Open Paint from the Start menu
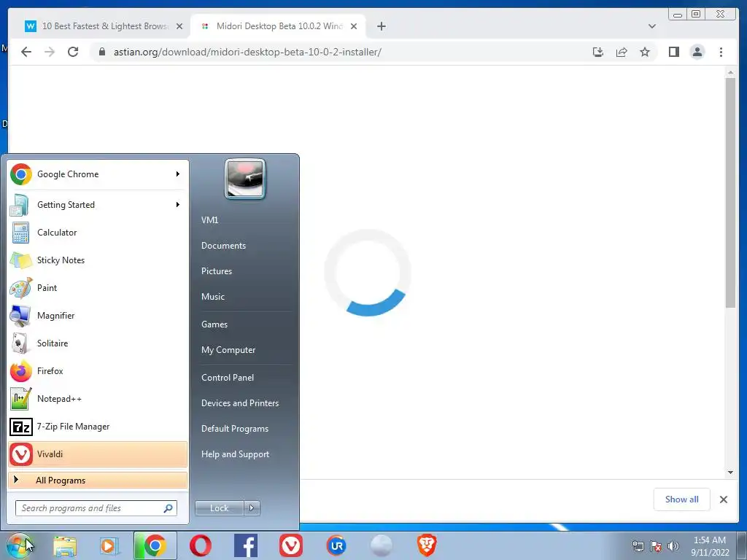747x560 pixels. (x=98, y=287)
